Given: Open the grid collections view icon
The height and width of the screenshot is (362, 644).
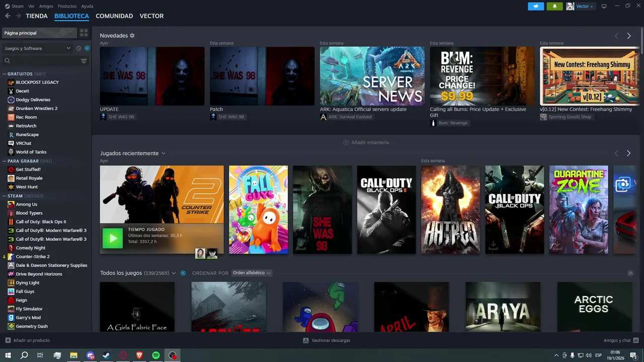Looking at the screenshot, I should tap(84, 33).
